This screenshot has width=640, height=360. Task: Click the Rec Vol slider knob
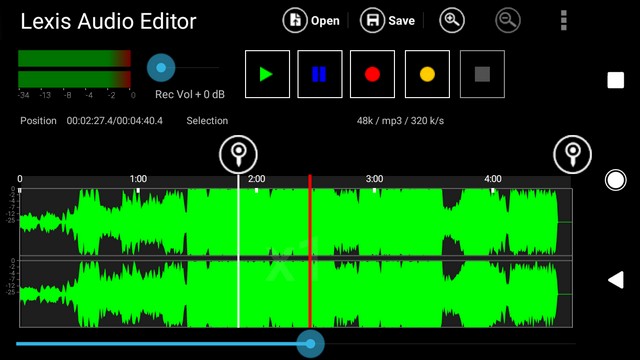coord(161,68)
